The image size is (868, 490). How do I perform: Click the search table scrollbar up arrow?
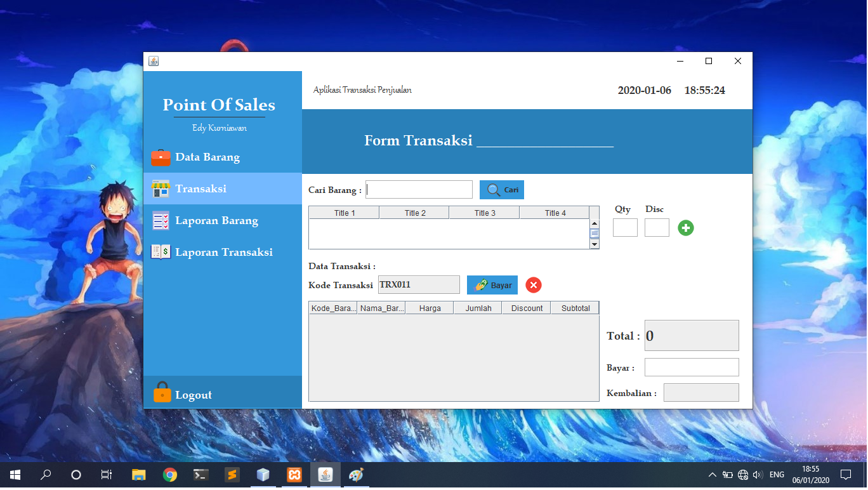click(x=595, y=224)
